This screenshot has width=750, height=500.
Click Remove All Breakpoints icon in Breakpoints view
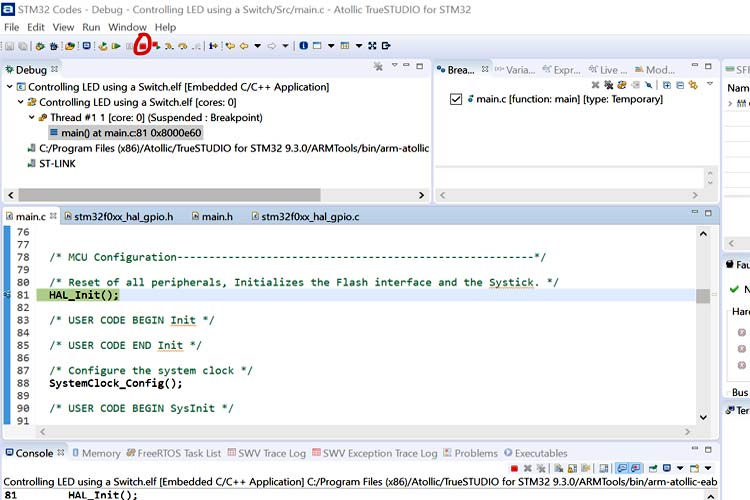[x=609, y=85]
